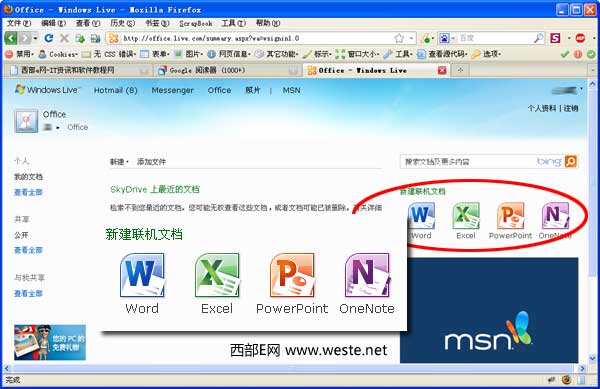Screen dimensions: 600x389
Task: Reload the page with the blue refresh icon
Action: [x=49, y=38]
